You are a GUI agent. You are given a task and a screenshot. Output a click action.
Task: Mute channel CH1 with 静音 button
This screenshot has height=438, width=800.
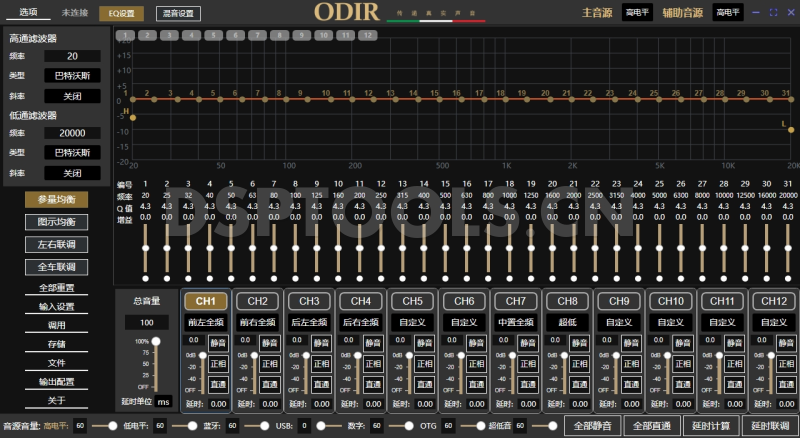(217, 342)
